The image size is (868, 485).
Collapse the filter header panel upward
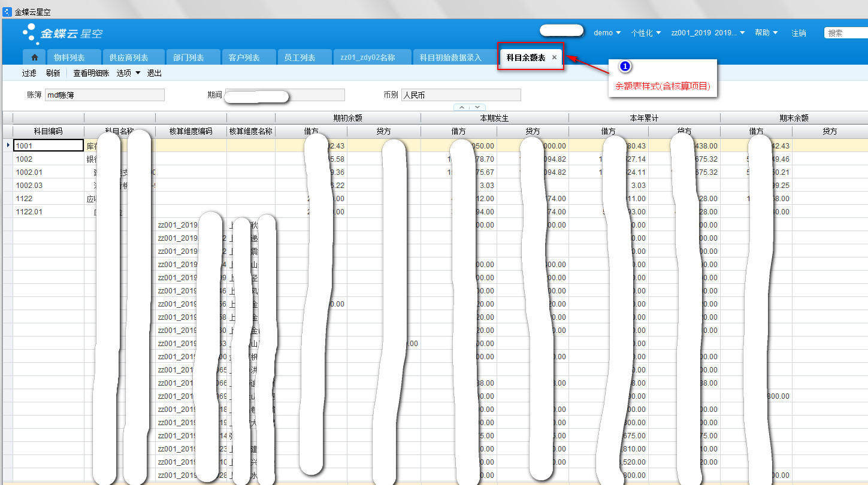coord(461,107)
